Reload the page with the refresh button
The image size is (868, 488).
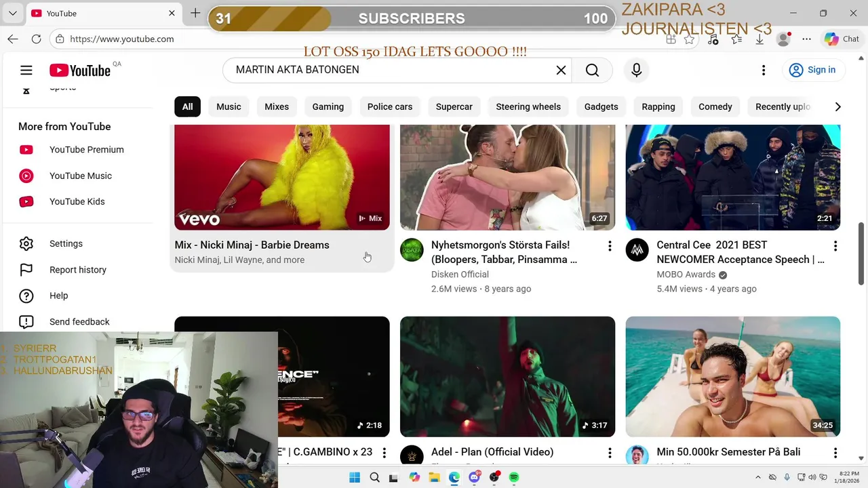37,39
